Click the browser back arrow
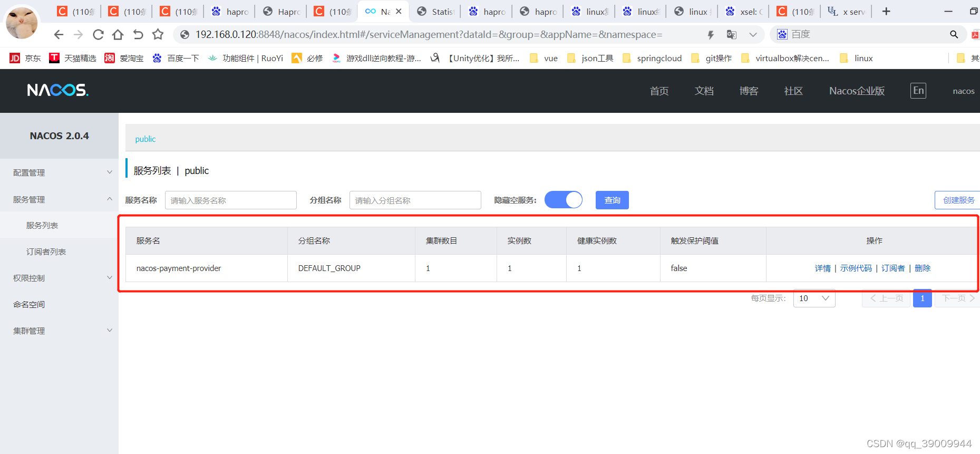Image resolution: width=980 pixels, height=454 pixels. [x=59, y=35]
